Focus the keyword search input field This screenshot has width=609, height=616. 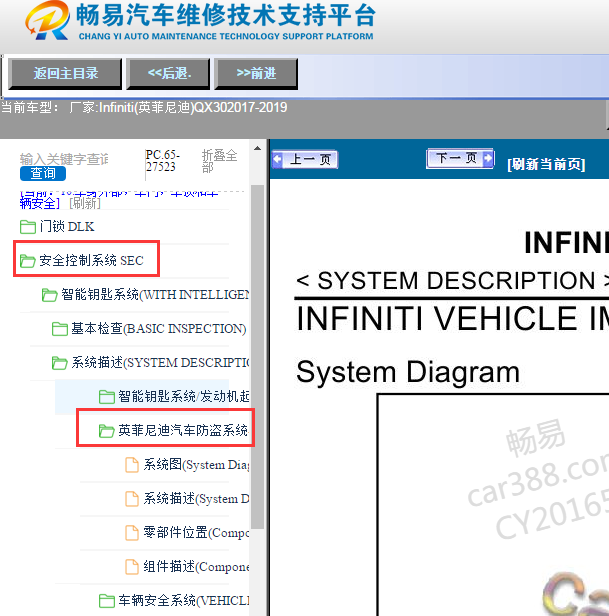tap(64, 159)
